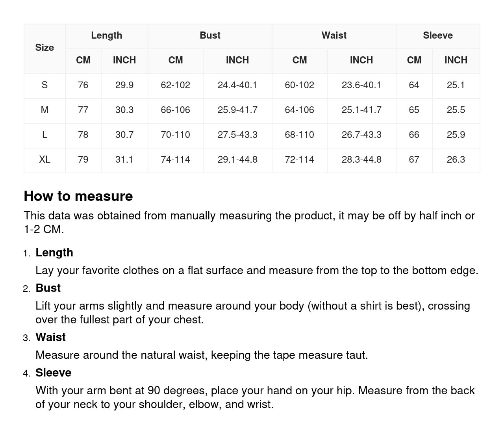This screenshot has width=504, height=436.
Task: Click the Sleeve heading in measuring instructions
Action: click(54, 373)
